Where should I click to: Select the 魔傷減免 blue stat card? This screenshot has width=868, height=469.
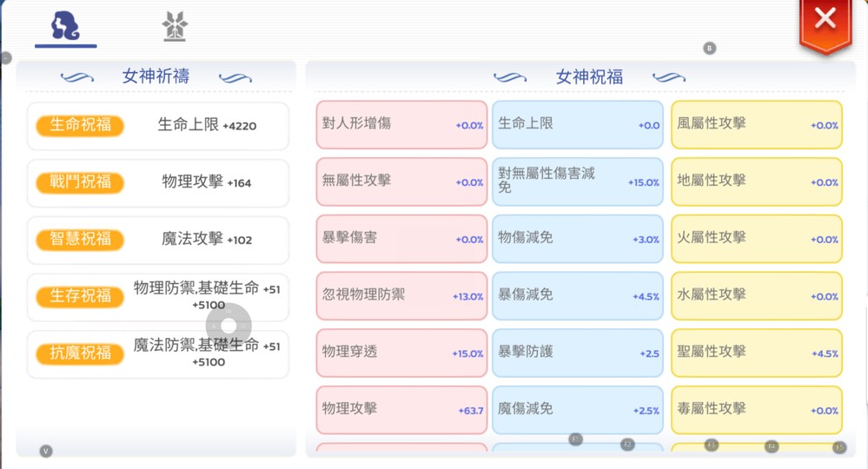click(578, 409)
